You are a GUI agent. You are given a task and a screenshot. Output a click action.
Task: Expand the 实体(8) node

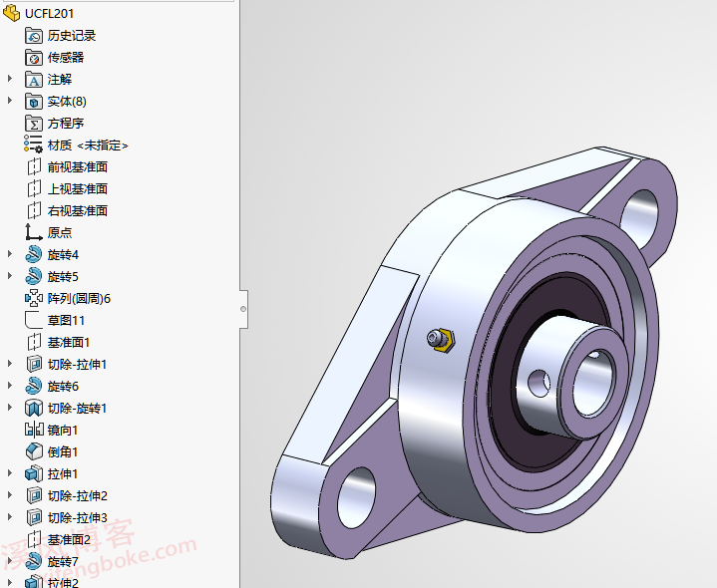pos(10,101)
